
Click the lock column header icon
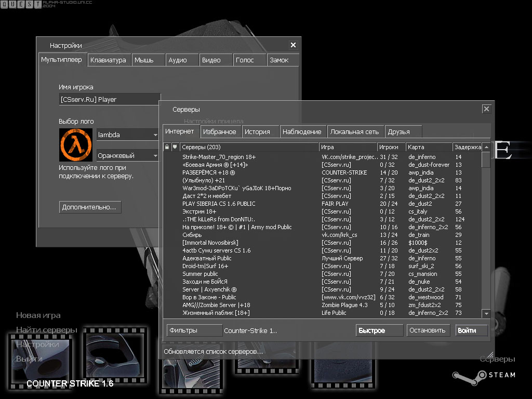pyautogui.click(x=167, y=147)
